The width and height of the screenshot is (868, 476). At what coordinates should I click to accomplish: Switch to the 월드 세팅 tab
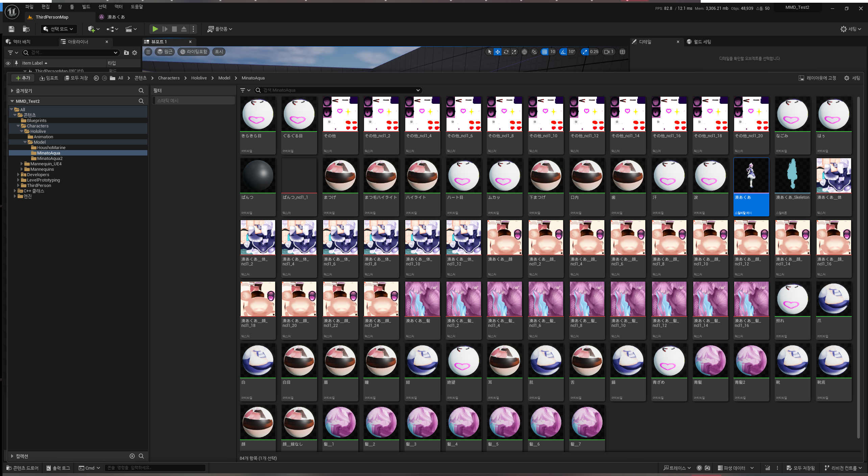click(702, 42)
